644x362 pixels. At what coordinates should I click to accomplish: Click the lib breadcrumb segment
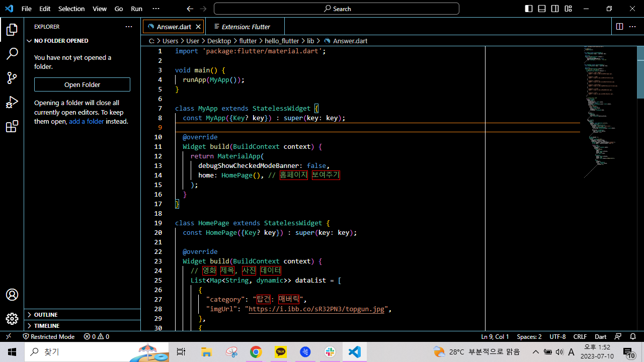(x=310, y=41)
